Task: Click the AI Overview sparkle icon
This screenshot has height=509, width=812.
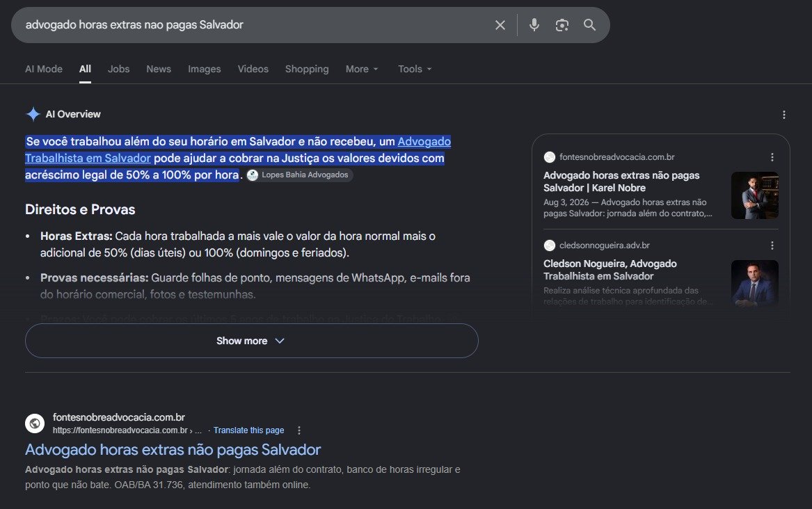Action: coord(33,114)
